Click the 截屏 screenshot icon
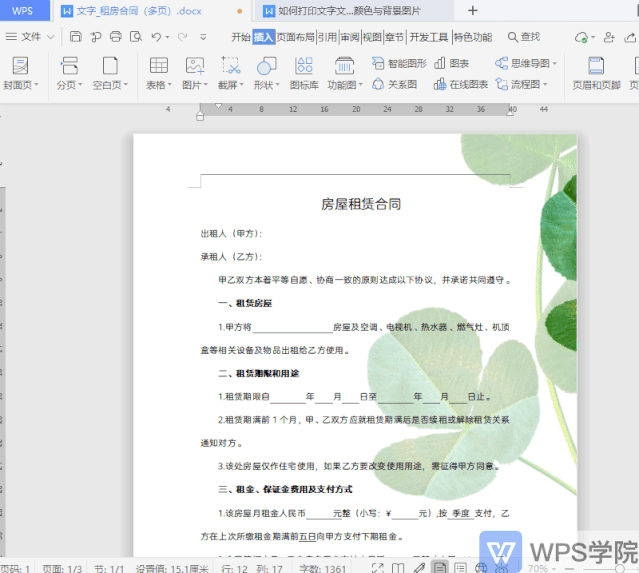This screenshot has width=639, height=573. 230,66
